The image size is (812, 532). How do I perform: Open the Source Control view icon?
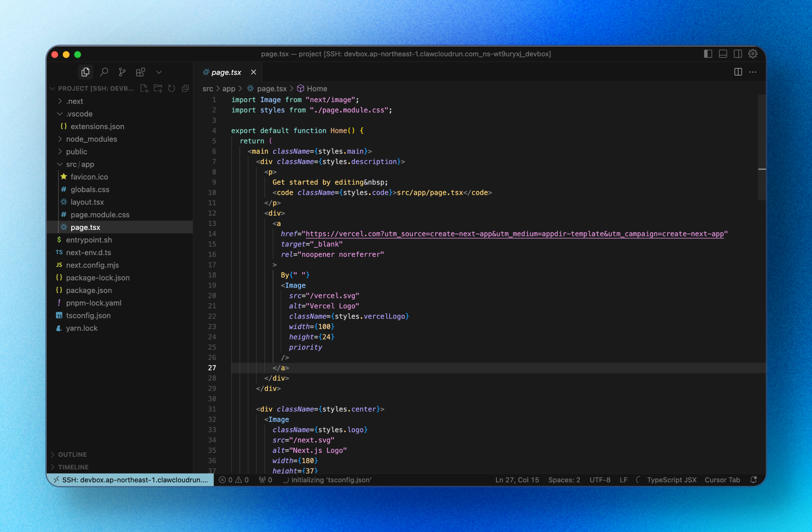122,72
